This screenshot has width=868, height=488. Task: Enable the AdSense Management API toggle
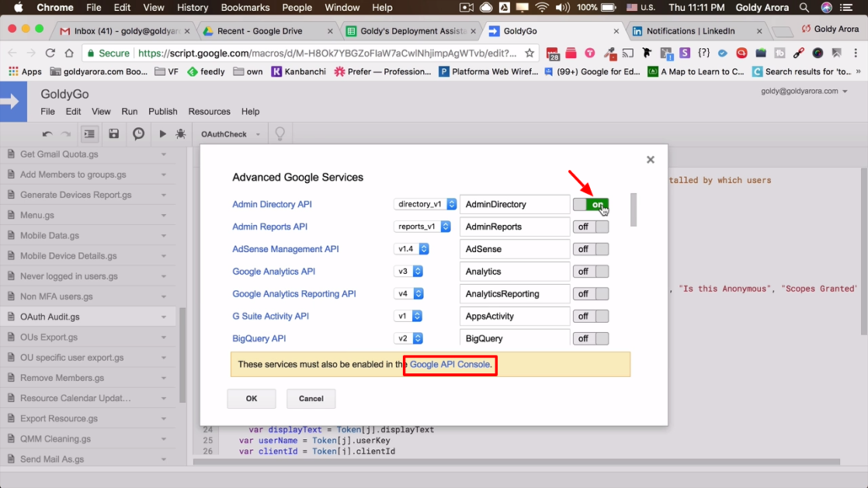592,249
